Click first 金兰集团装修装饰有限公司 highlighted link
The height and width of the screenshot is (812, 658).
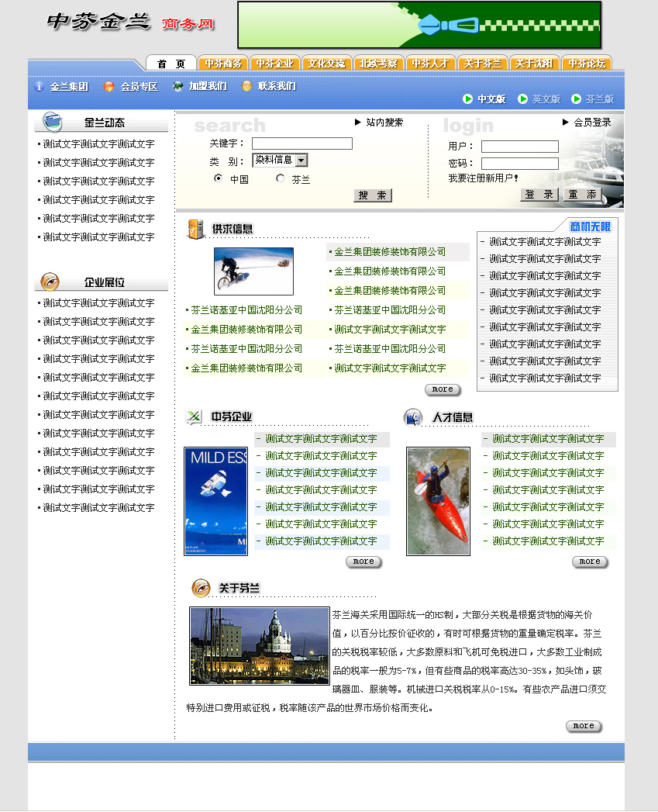click(x=390, y=252)
